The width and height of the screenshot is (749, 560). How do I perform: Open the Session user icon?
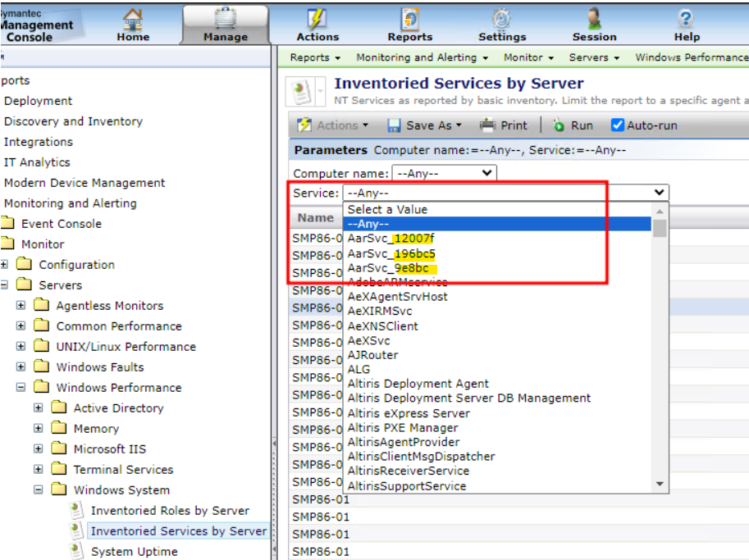coord(594,19)
